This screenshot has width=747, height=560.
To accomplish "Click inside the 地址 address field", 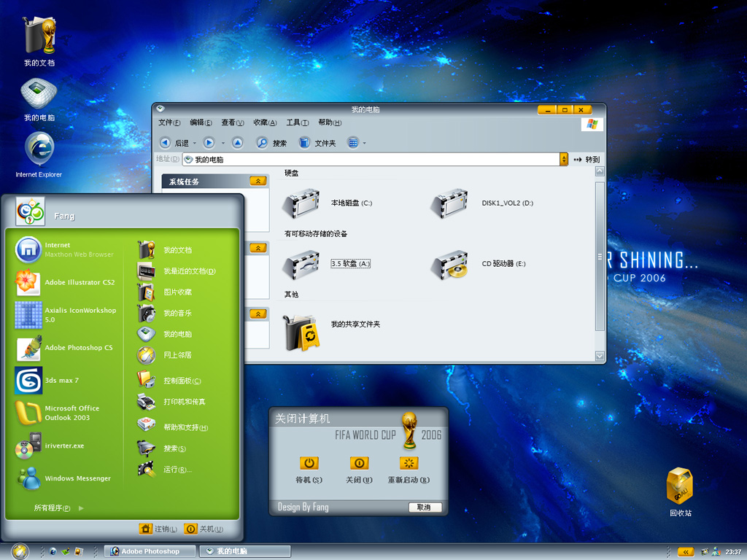I will (371, 159).
